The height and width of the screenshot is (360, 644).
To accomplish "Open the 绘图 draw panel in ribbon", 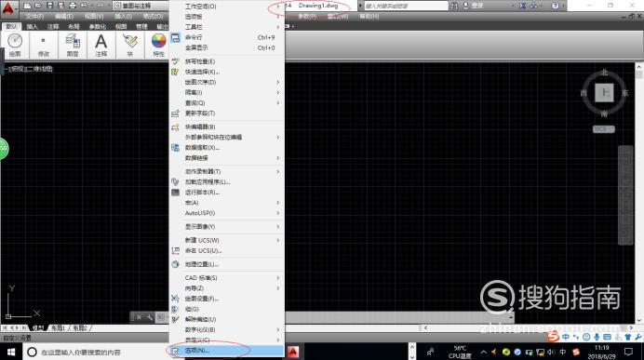I will 15,45.
